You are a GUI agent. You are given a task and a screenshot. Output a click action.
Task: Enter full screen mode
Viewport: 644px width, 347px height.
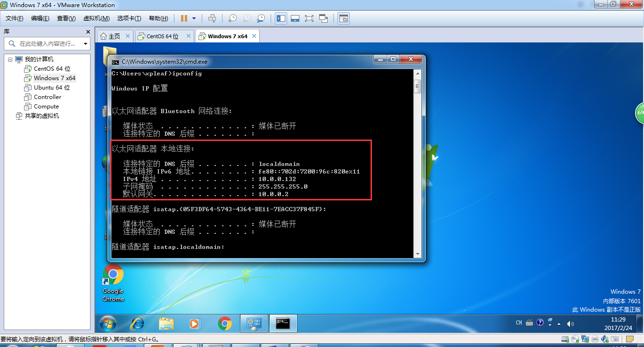coord(309,18)
